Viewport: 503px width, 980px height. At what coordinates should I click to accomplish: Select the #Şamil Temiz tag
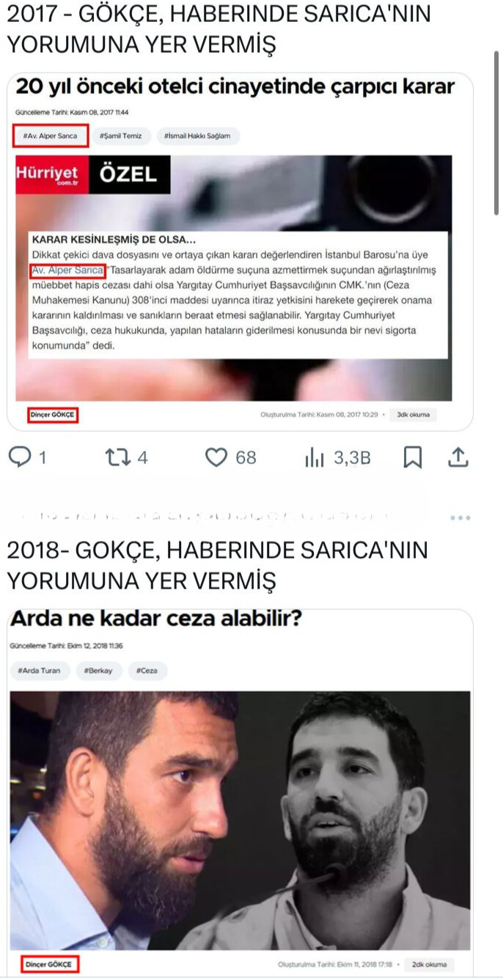point(123,136)
